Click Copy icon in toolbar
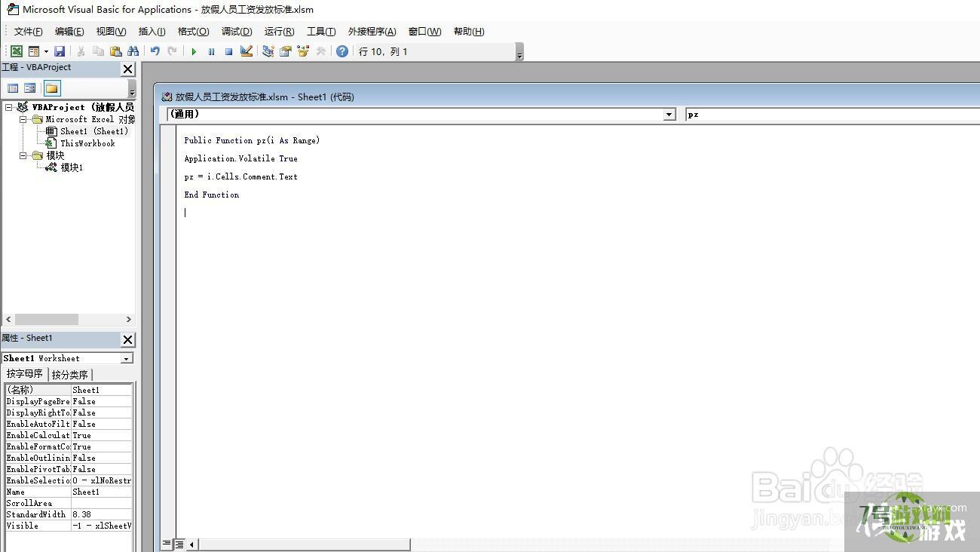Image resolution: width=980 pixels, height=552 pixels. 98,51
